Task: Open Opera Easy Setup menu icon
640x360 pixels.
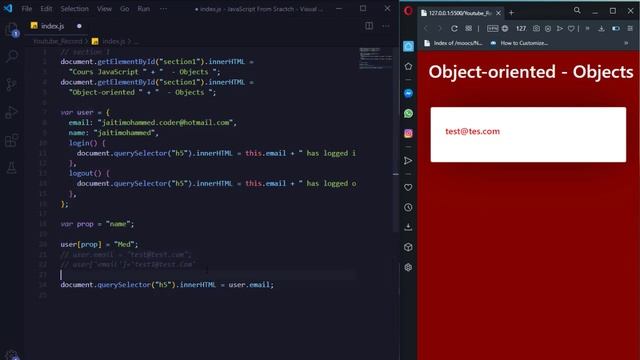Action: click(630, 28)
